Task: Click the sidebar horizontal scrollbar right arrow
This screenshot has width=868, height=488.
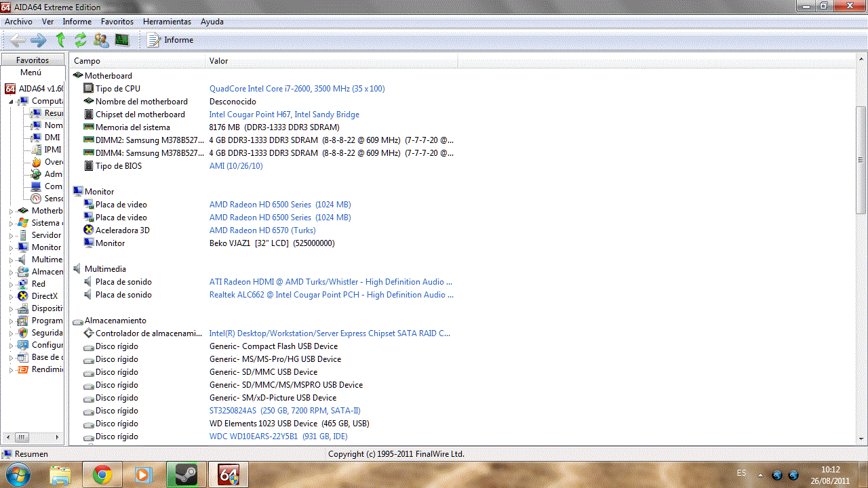Action: tap(58, 438)
